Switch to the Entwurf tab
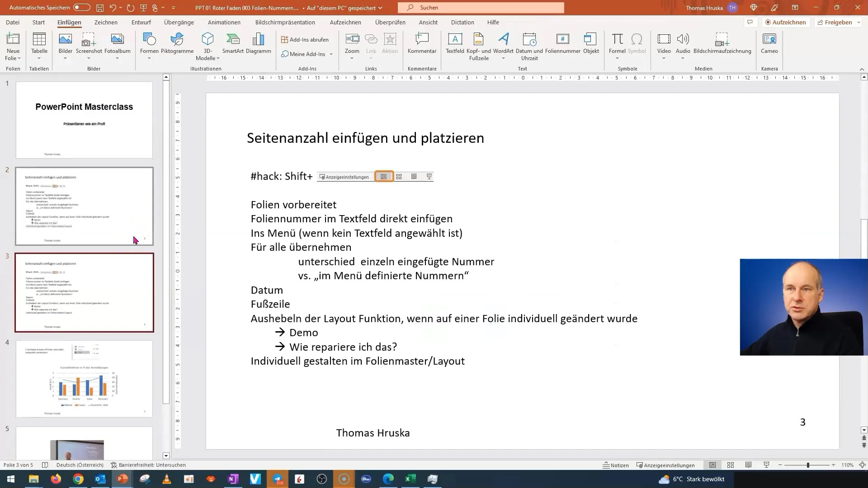 coord(141,22)
